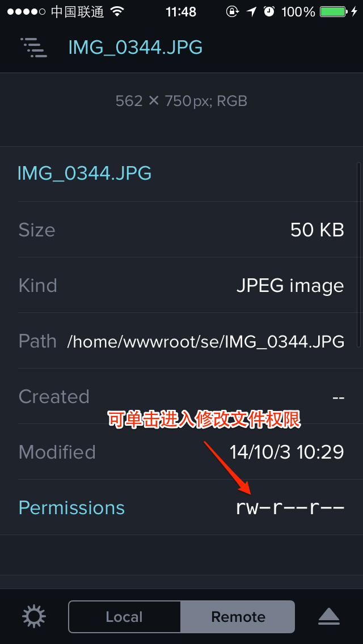Screen dimensions: 363x644
Task: Open the file list hierarchy icon
Action: tap(33, 47)
